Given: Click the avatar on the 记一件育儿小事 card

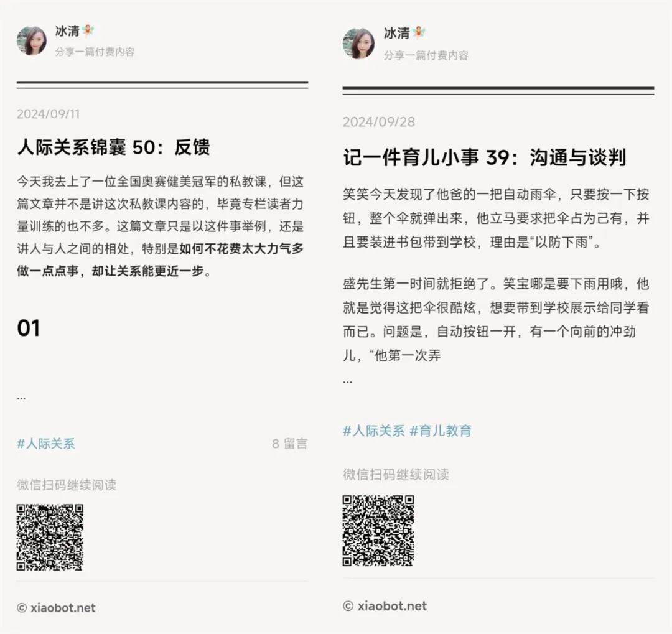Looking at the screenshot, I should [x=359, y=44].
